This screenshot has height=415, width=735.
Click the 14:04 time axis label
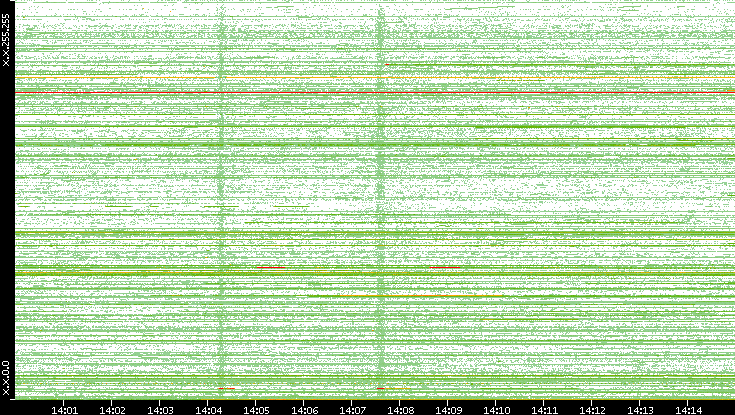coord(208,410)
